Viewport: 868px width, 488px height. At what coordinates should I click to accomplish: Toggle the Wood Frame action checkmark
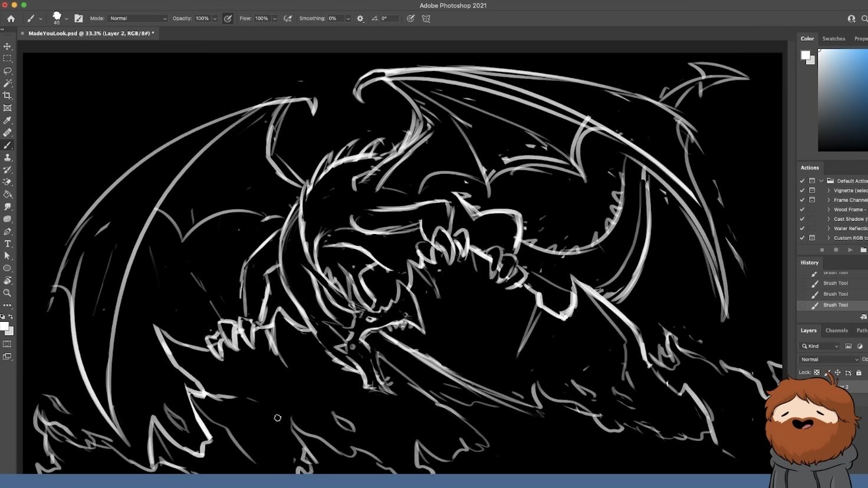click(802, 209)
